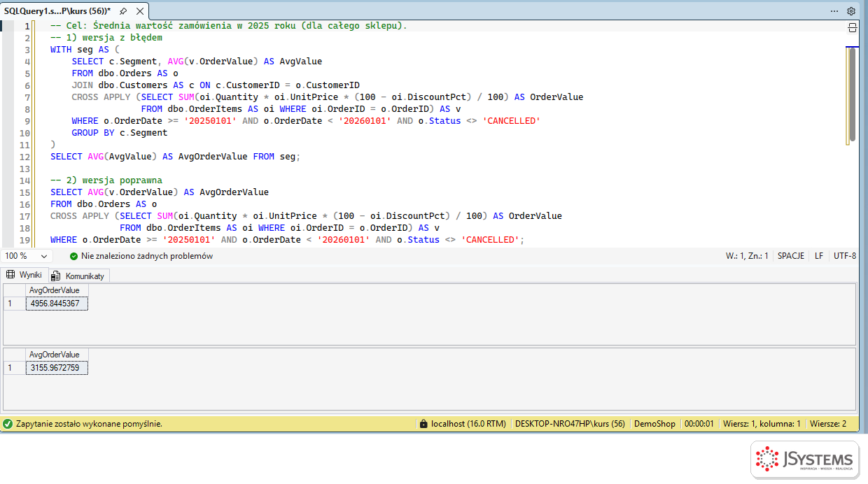868x484 pixels.
Task: Open the tab overflow ellipsis menu
Action: pyautogui.click(x=834, y=11)
